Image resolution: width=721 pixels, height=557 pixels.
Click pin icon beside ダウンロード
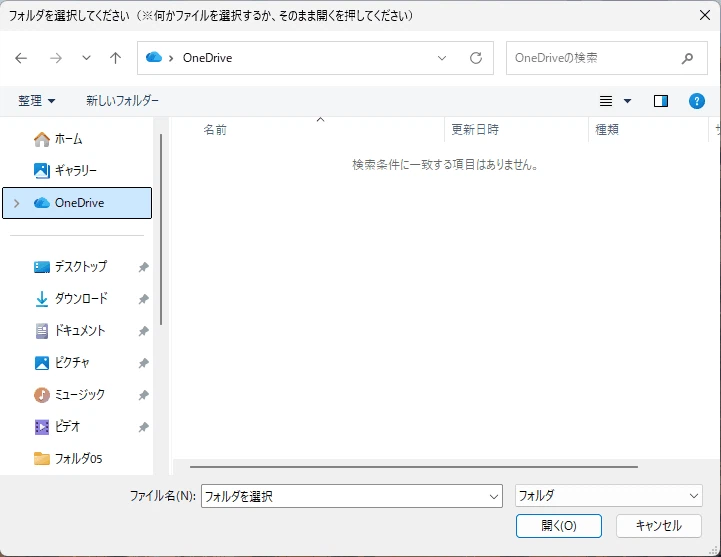tap(143, 299)
